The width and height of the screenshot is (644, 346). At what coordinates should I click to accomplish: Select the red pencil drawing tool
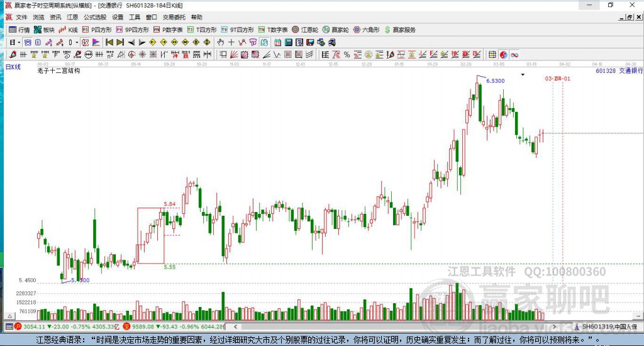pos(13,55)
